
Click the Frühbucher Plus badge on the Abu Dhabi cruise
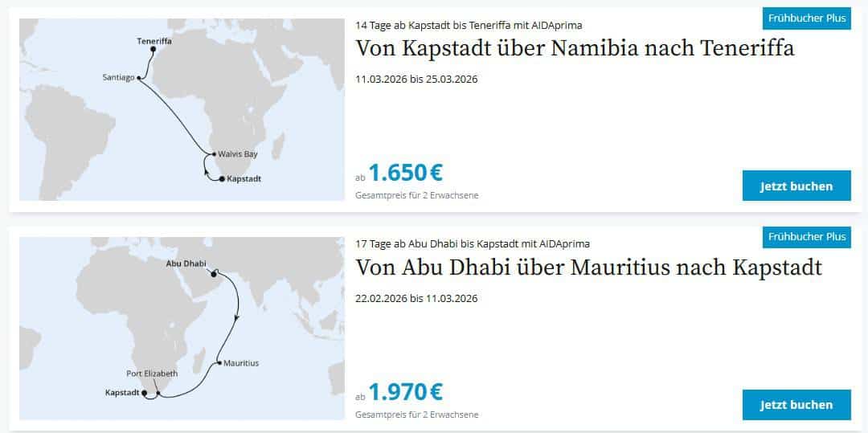click(806, 236)
